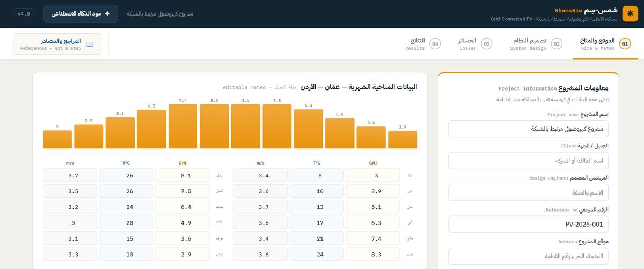Edit May temperature cell 21

pyautogui.click(x=316, y=238)
